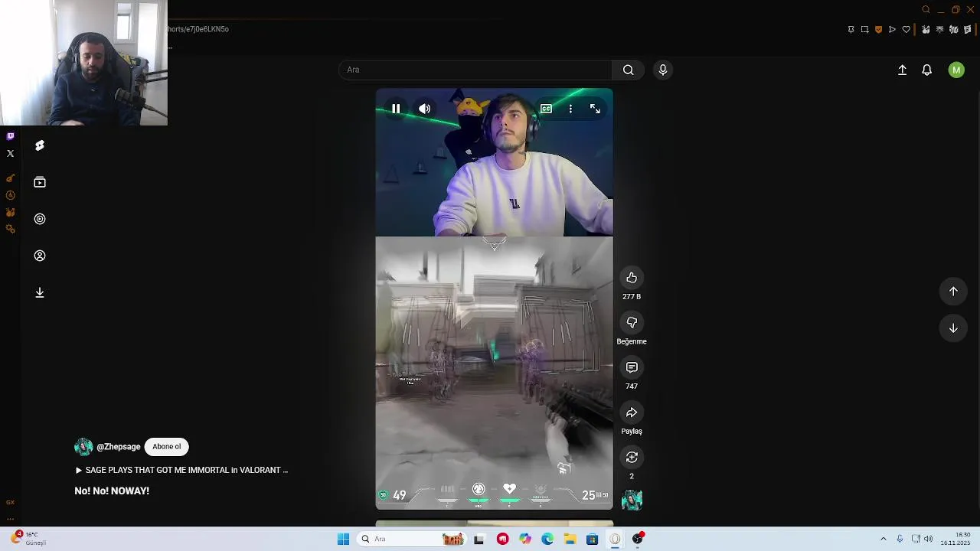Click the pin icon in browser toolbar

(x=851, y=29)
